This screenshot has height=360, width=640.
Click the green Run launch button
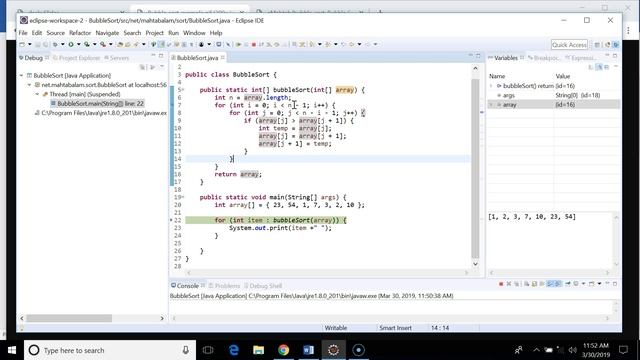pos(71,44)
